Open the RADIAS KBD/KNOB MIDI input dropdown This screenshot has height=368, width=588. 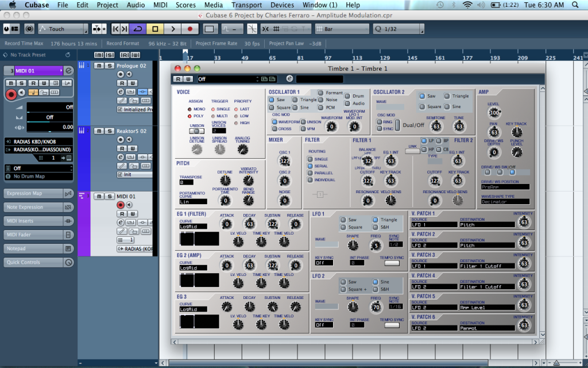tap(38, 141)
